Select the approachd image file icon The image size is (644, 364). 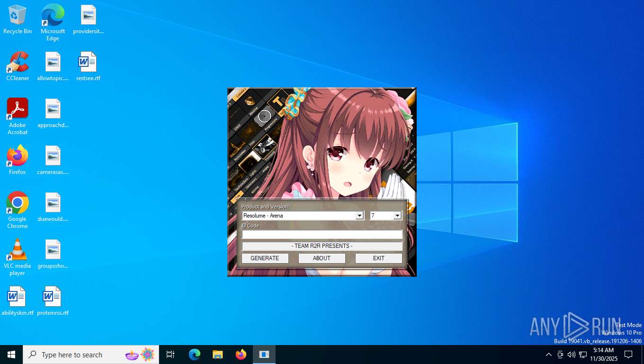pyautogui.click(x=53, y=114)
